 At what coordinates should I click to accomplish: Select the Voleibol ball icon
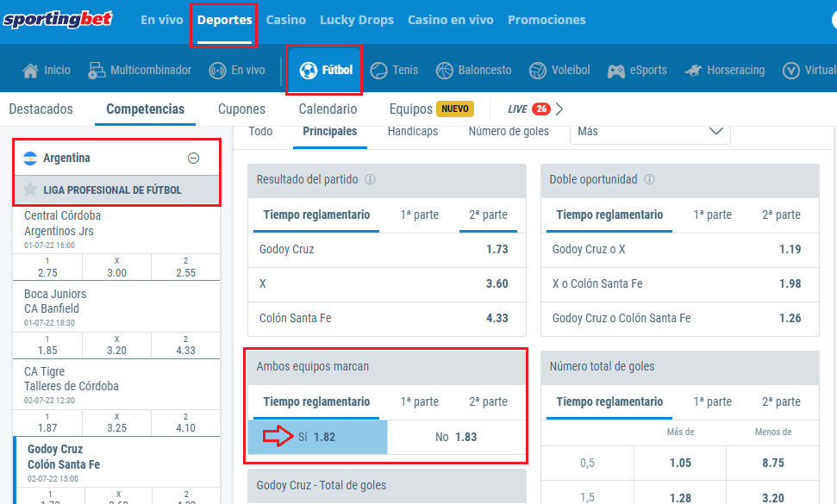[x=538, y=71]
